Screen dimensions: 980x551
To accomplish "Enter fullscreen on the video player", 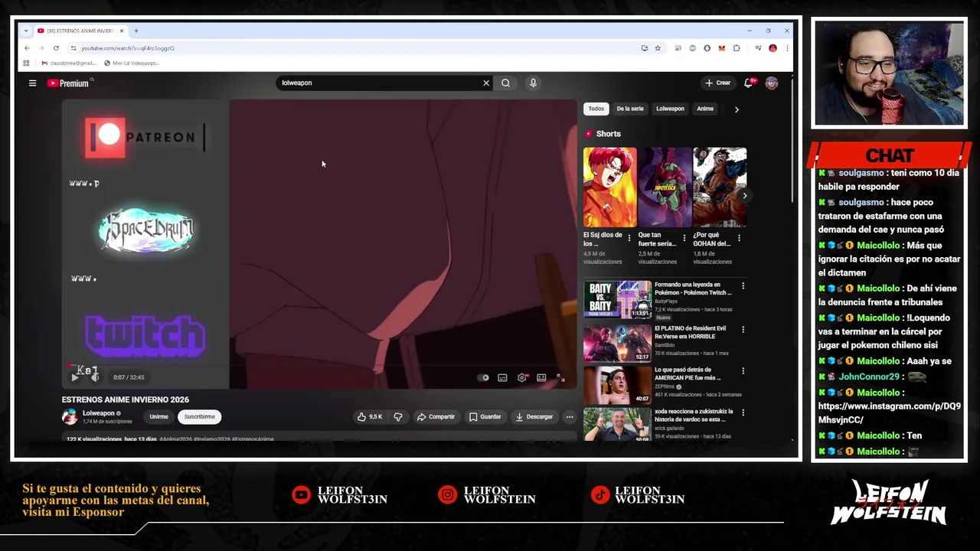I will (x=560, y=377).
